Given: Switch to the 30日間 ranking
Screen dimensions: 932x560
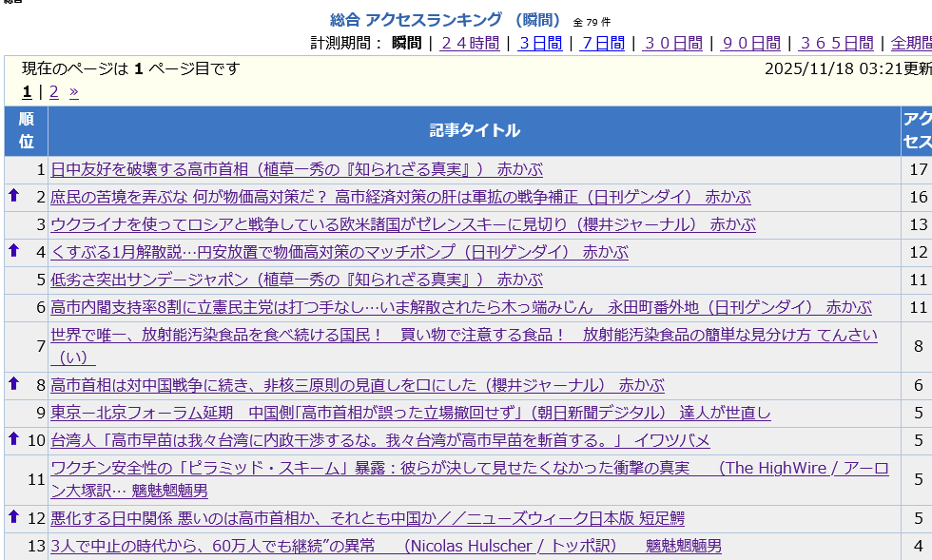Looking at the screenshot, I should pos(672,43).
